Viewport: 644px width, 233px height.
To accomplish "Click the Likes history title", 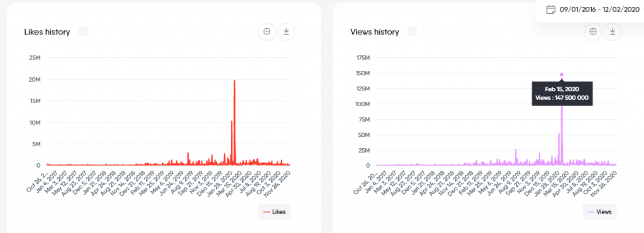I will [x=47, y=32].
